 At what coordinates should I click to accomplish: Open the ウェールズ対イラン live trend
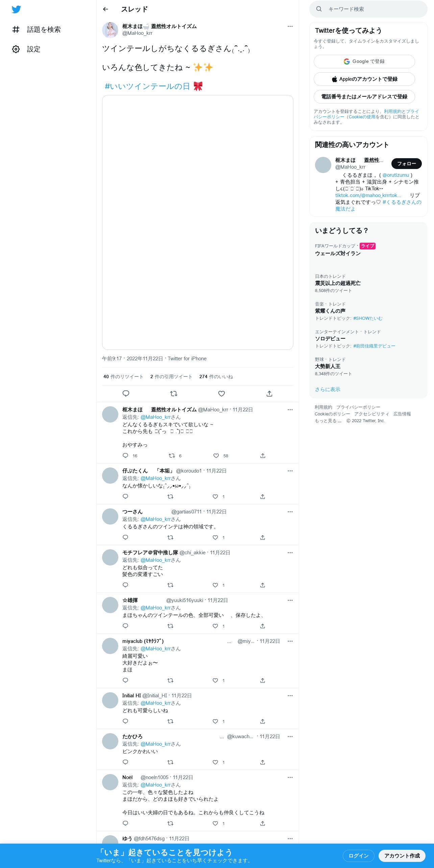click(x=338, y=254)
